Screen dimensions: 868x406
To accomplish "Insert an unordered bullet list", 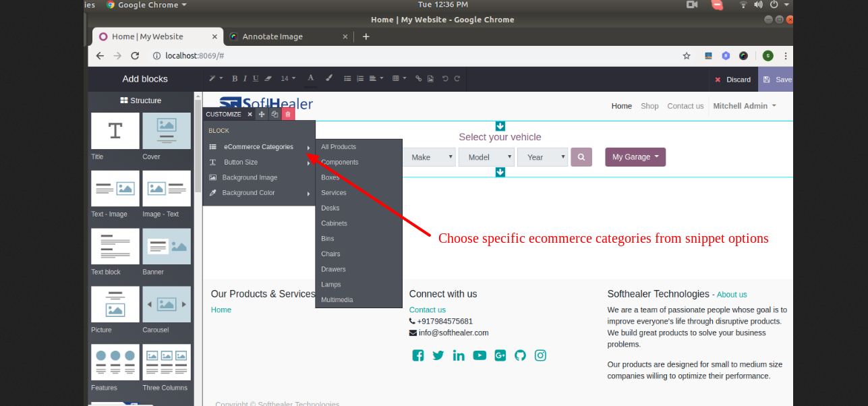I will (348, 78).
